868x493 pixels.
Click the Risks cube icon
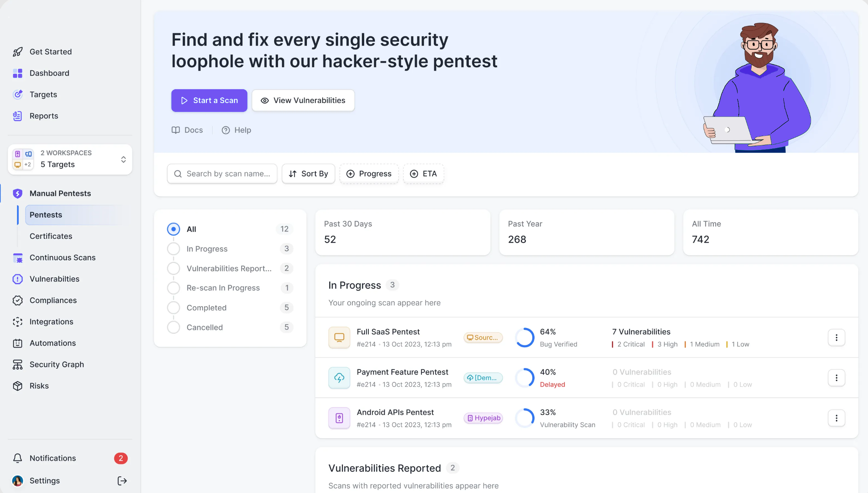pyautogui.click(x=18, y=386)
